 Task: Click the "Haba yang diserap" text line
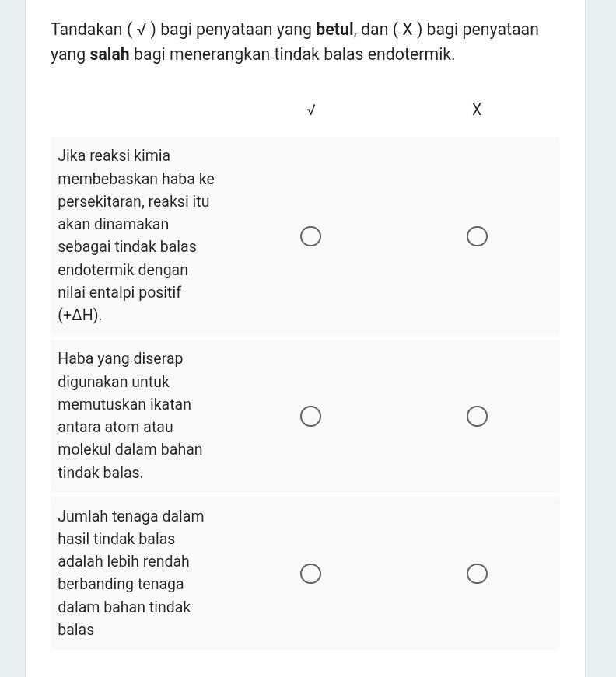(121, 359)
